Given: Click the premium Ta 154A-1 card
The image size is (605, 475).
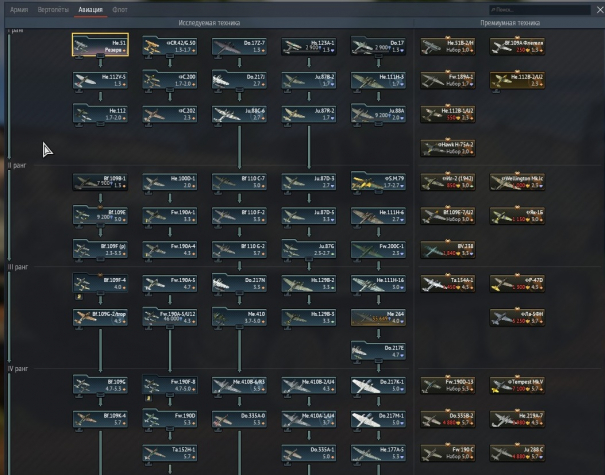Looking at the screenshot, I should point(448,283).
